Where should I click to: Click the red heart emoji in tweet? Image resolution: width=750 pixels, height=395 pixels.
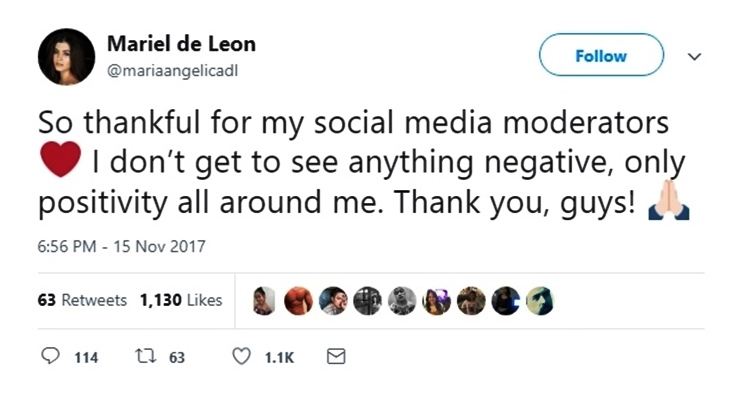(60, 159)
